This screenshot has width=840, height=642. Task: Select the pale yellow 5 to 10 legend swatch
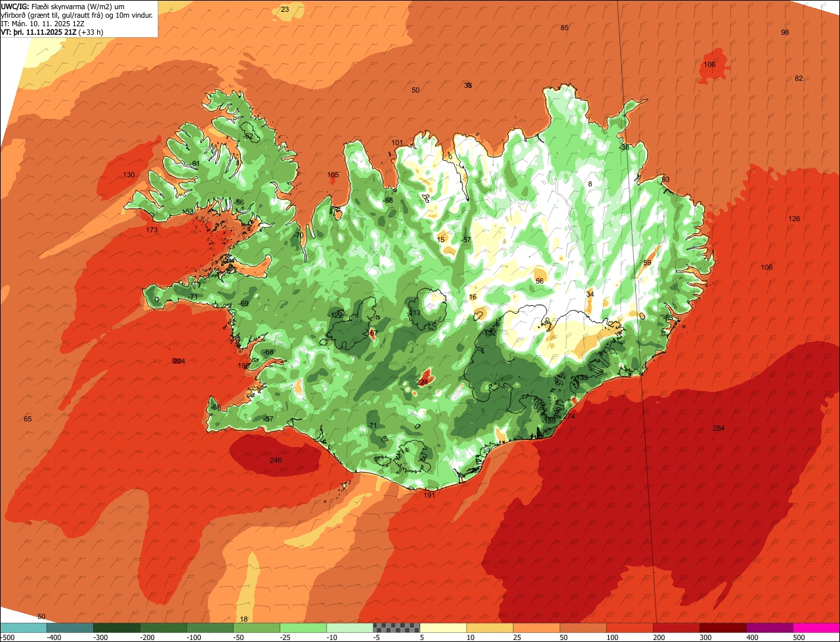point(443,628)
